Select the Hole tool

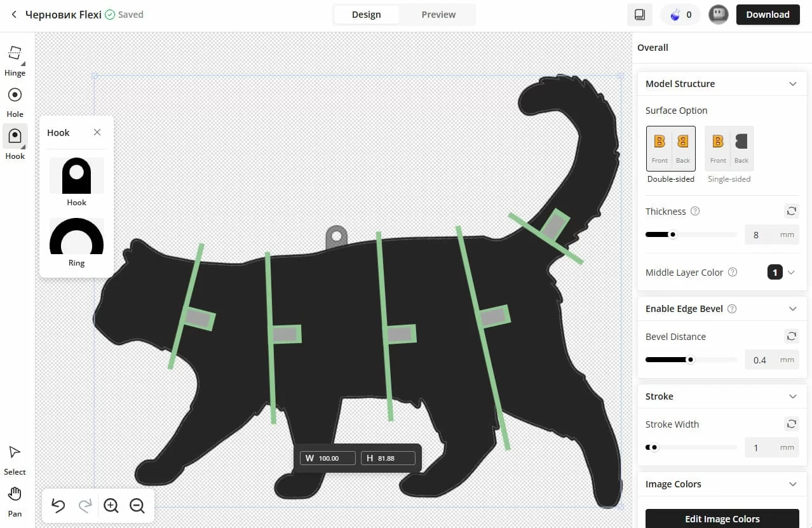coord(15,102)
